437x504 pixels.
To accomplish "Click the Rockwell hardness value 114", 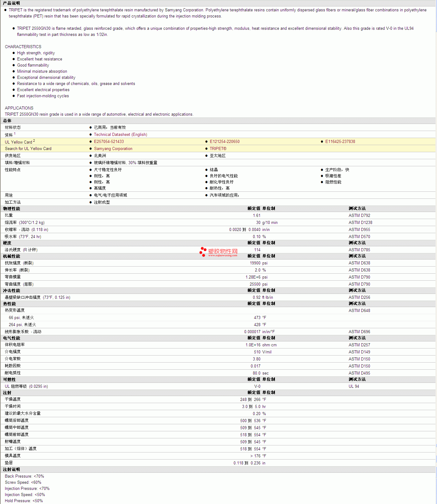I will 257,250.
